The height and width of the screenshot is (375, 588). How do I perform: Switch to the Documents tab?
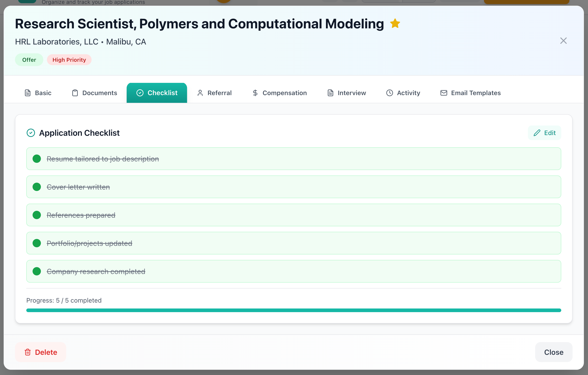pos(95,93)
